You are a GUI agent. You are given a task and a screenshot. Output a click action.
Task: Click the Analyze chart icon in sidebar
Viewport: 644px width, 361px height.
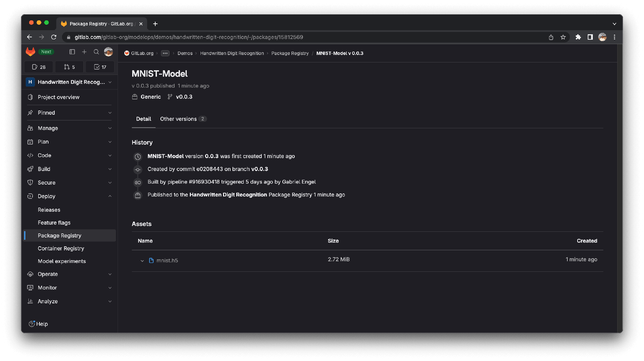30,301
